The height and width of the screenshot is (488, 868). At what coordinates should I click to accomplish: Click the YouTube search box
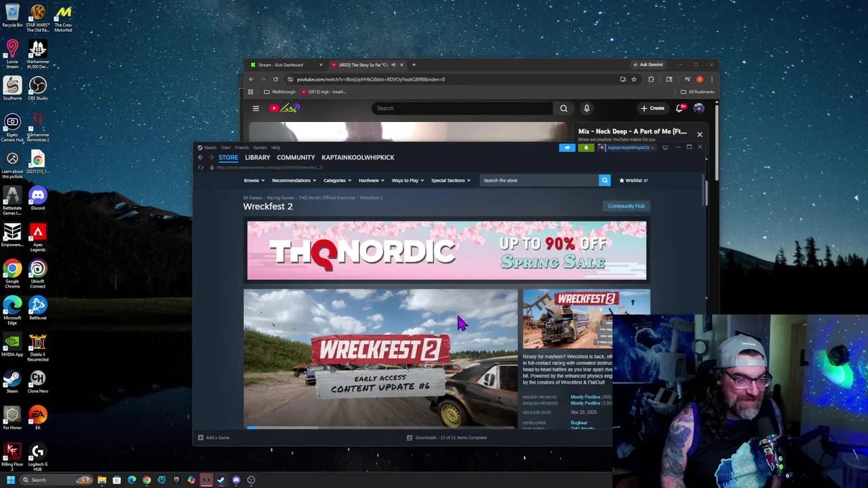coord(462,108)
